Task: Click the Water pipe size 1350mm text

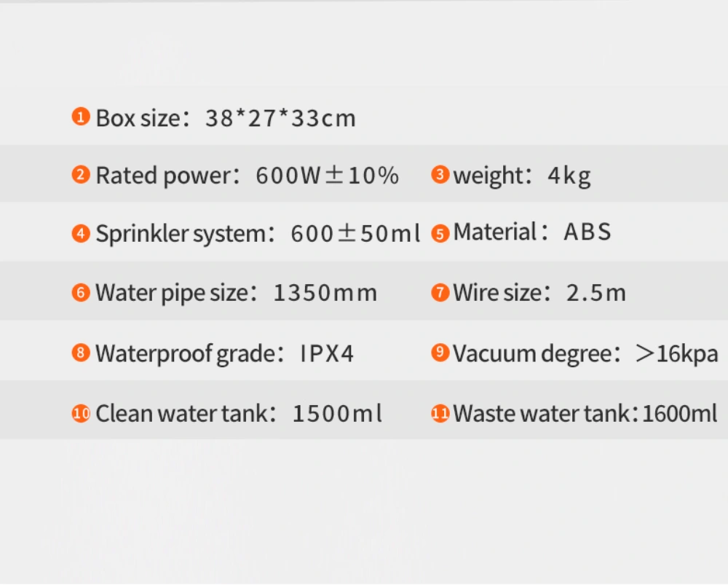Action: (x=237, y=293)
